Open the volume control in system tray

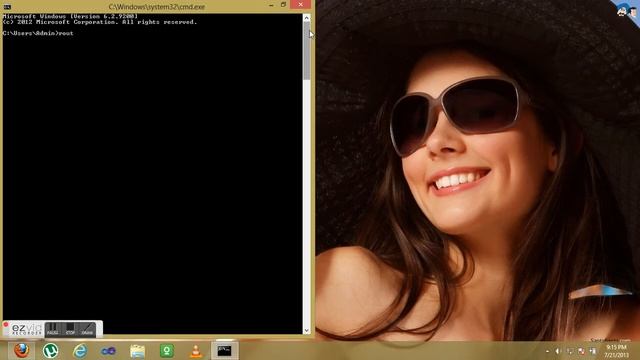coord(558,351)
